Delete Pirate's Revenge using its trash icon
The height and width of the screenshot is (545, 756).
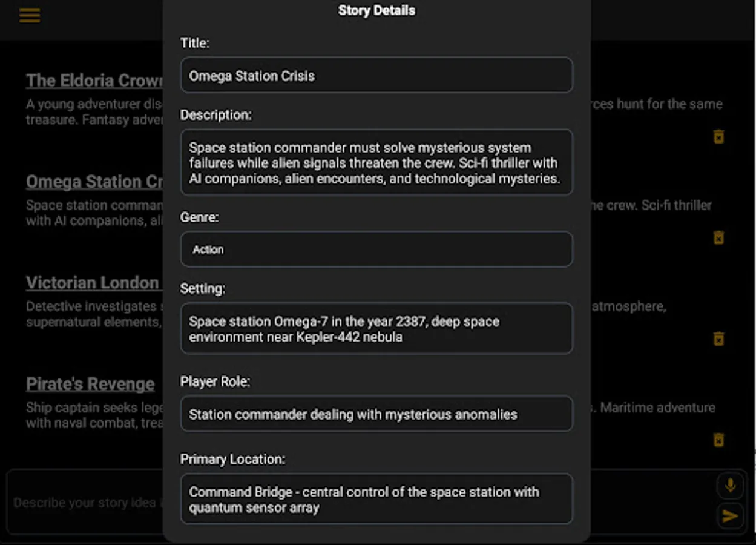[x=718, y=440]
